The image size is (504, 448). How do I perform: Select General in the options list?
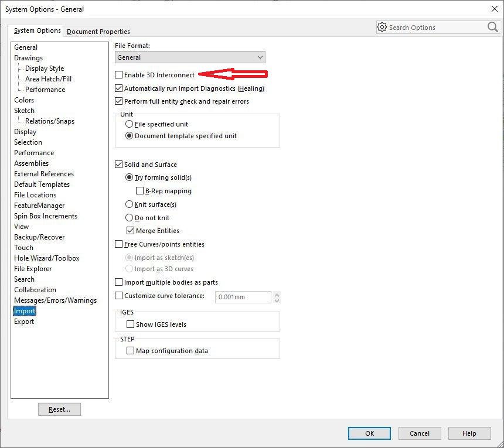pyautogui.click(x=26, y=47)
